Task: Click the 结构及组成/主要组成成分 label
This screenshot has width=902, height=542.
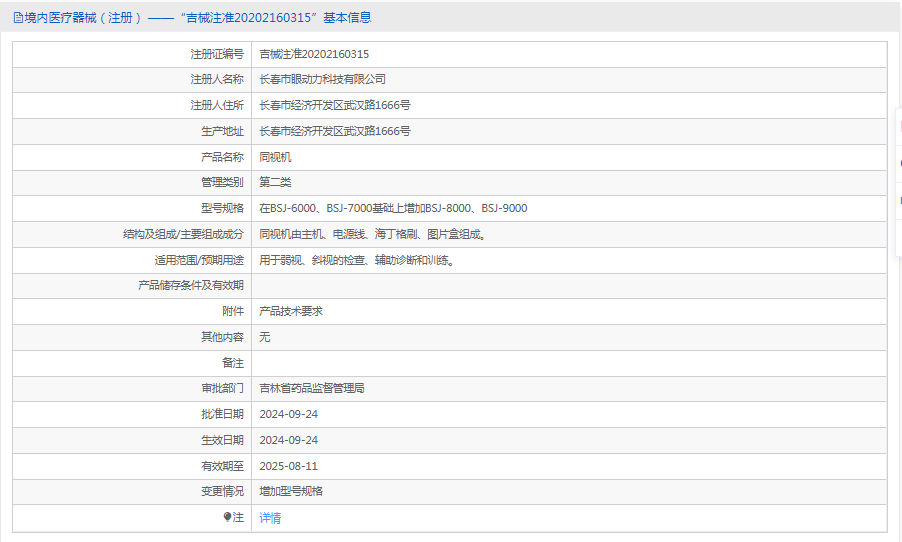Action: pyautogui.click(x=184, y=234)
